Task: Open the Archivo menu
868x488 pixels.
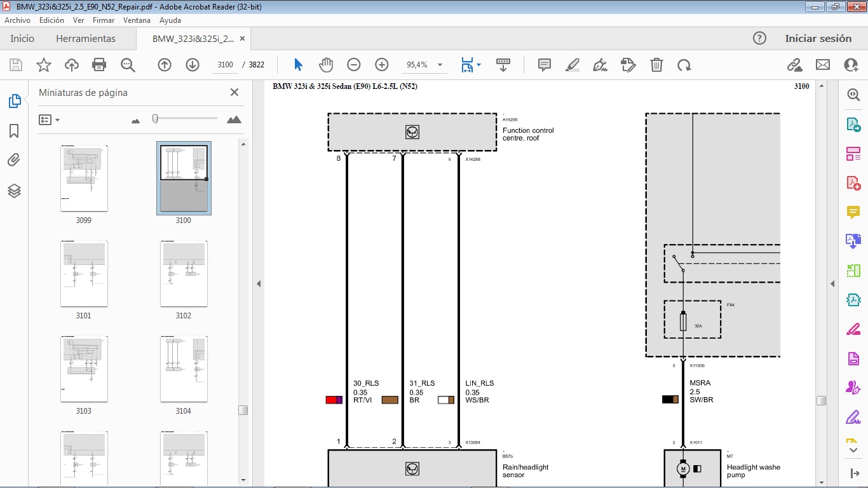Action: (18, 20)
